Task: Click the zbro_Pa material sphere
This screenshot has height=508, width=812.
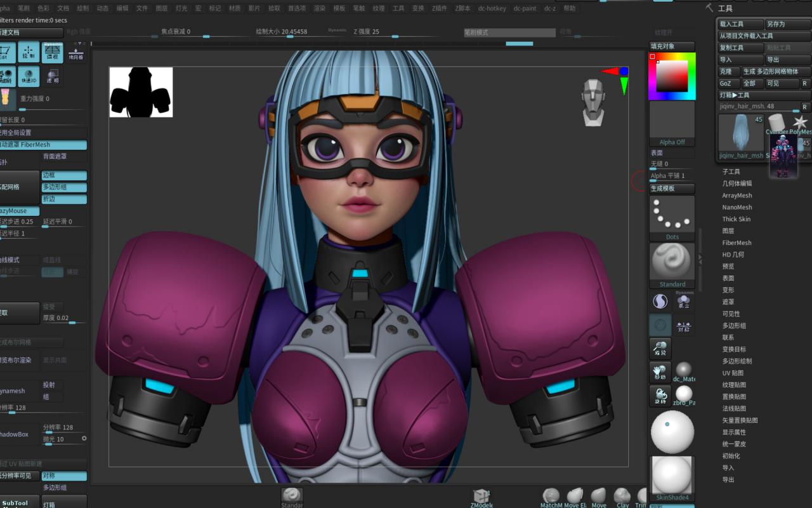Action: tap(684, 396)
